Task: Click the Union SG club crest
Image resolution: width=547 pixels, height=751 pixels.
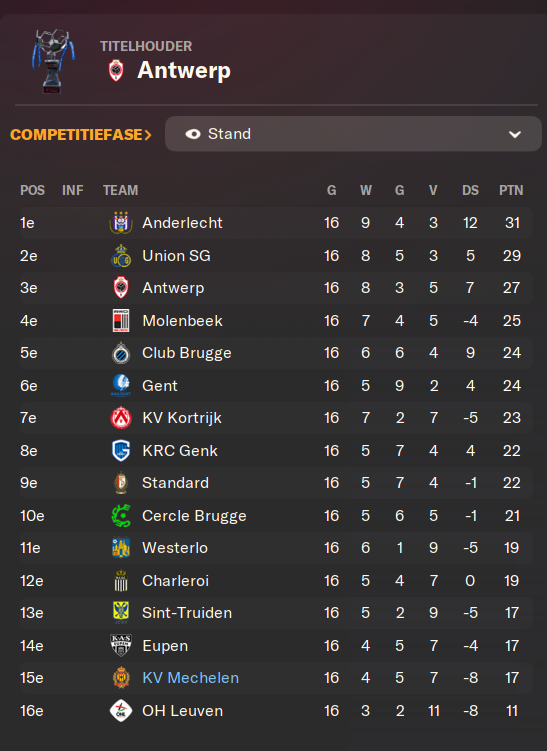Action: [x=121, y=255]
